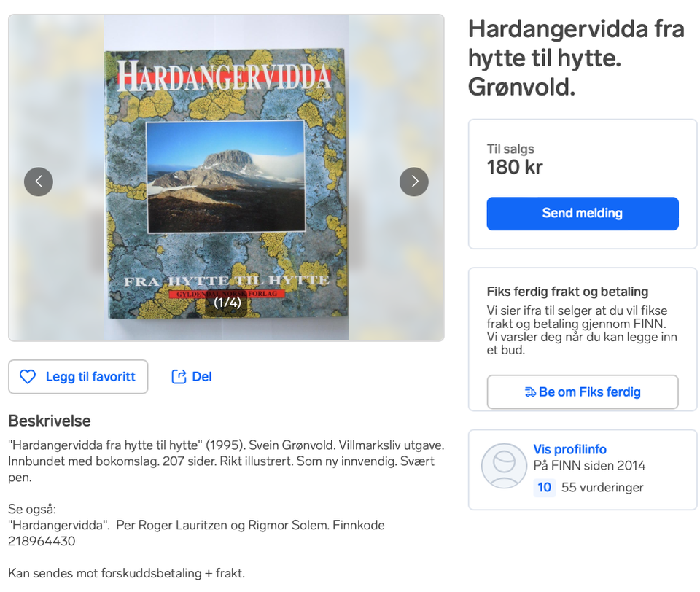700x592 pixels.
Task: Click the Hardangervidda book cover image
Action: [226, 184]
